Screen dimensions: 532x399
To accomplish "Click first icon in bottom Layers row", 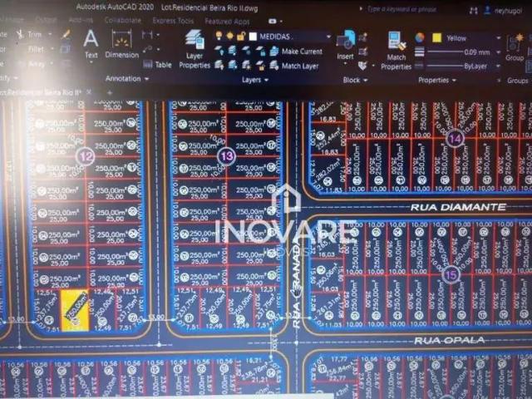I will tap(219, 65).
